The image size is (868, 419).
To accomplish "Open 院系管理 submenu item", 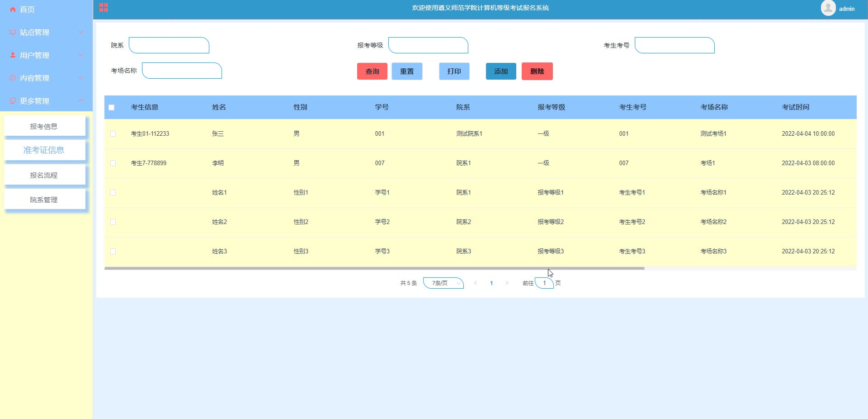I will pos(44,200).
